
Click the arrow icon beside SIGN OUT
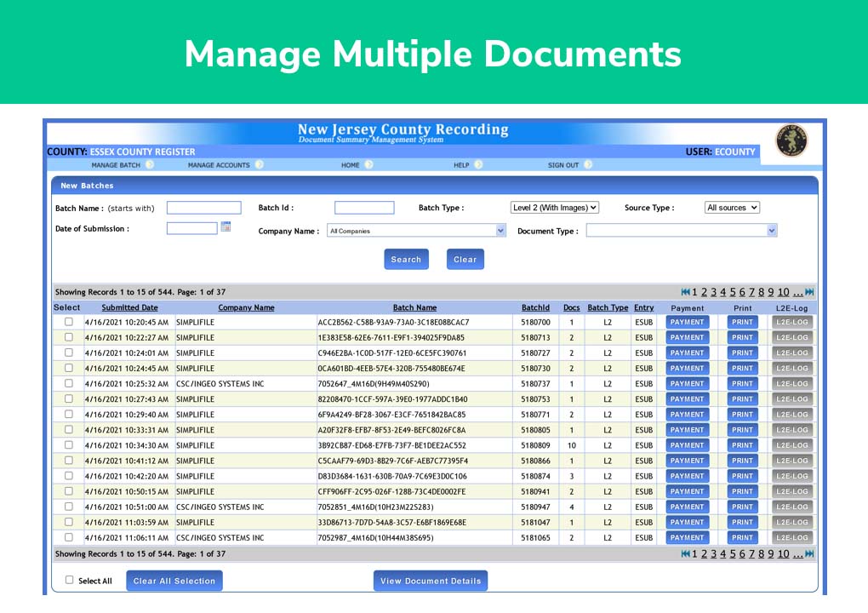588,165
